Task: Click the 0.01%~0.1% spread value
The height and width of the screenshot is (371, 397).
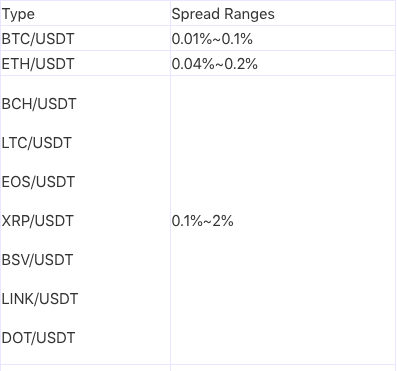Action: point(212,39)
